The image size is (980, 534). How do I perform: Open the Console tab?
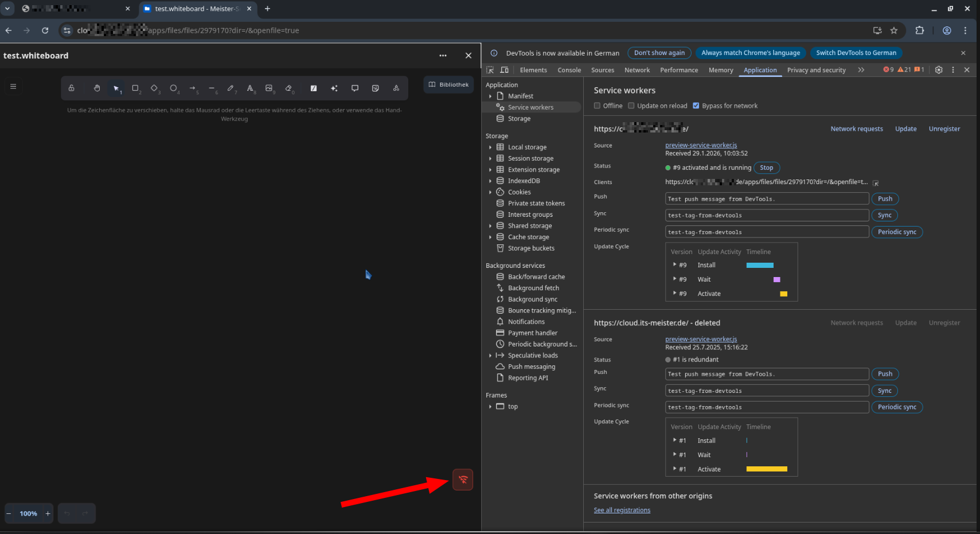coord(569,70)
